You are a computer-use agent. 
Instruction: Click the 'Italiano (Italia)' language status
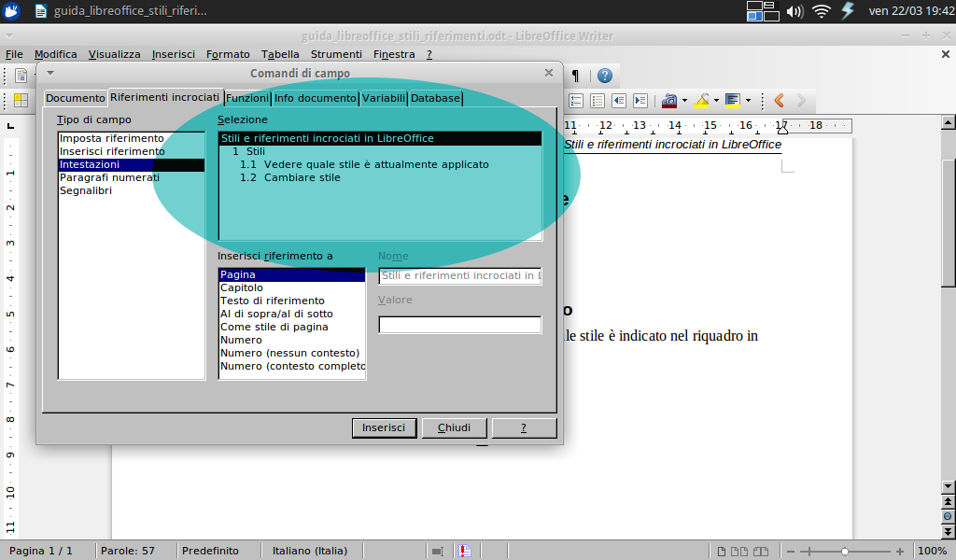310,551
